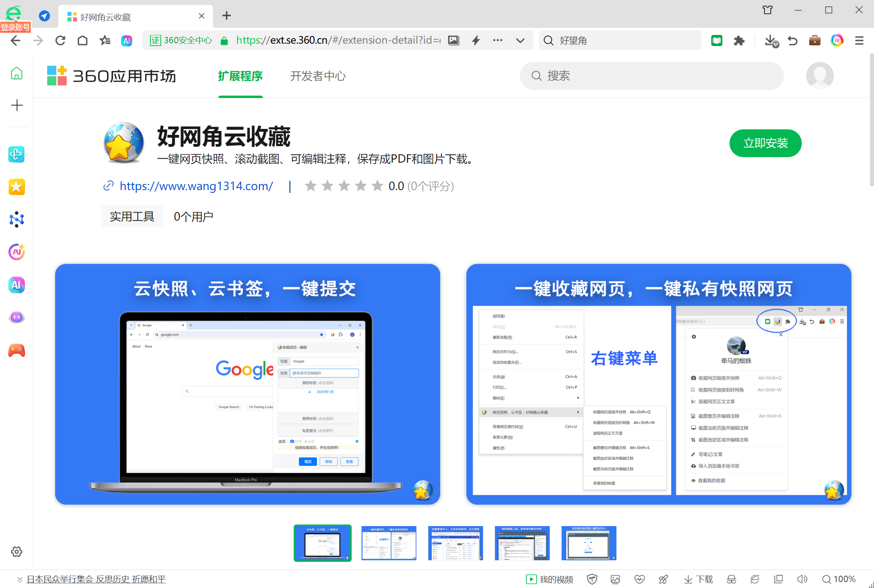Open the briefcase toolbox icon
Screen dimensions: 874x588
coord(814,40)
